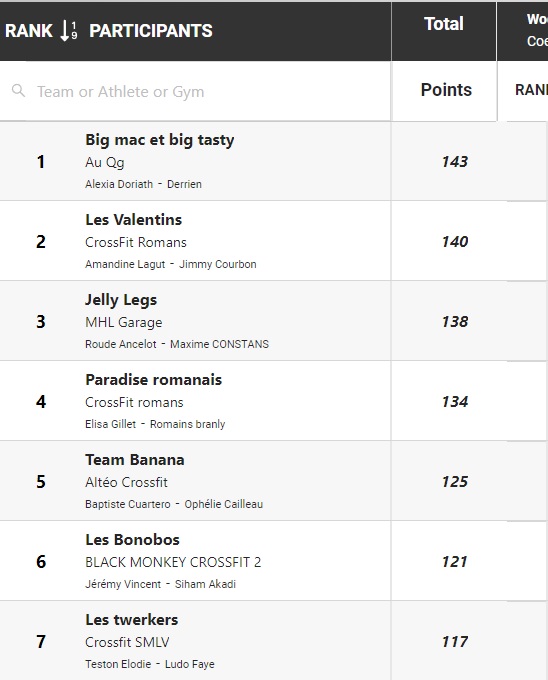Open the Jelly Legs team entry

121,300
